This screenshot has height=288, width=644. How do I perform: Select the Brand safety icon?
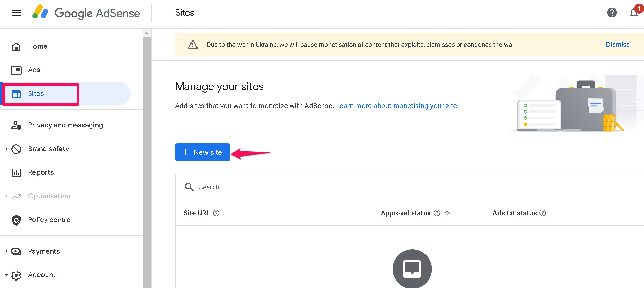pos(16,149)
